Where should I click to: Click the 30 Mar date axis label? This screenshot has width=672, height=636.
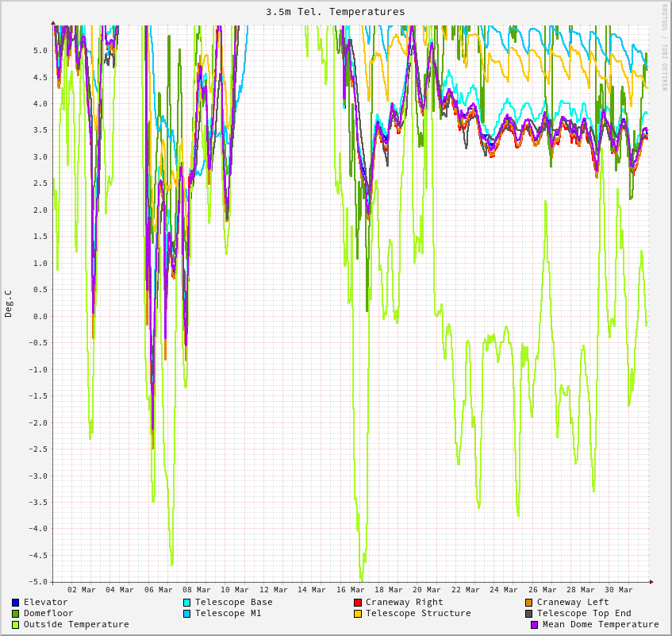tap(619, 590)
